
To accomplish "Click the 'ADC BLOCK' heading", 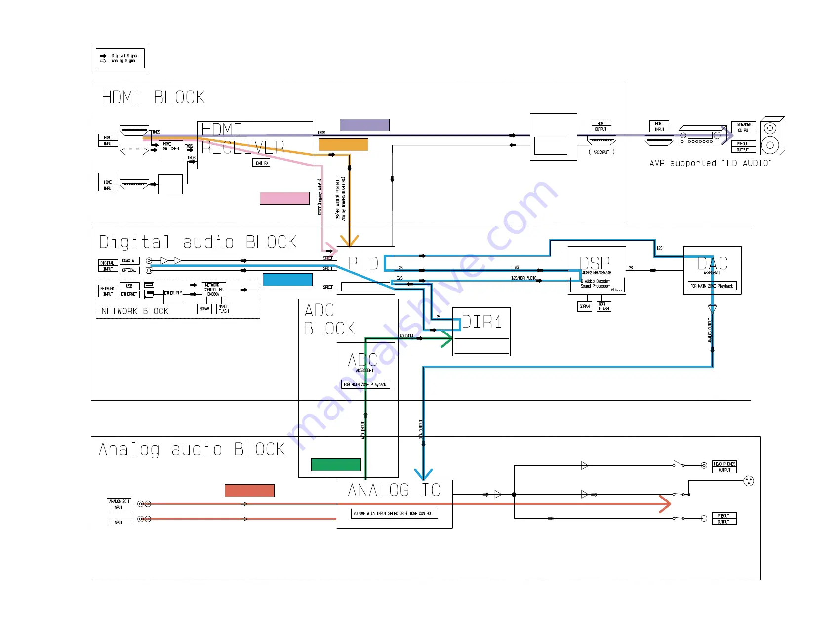I will coord(329,320).
